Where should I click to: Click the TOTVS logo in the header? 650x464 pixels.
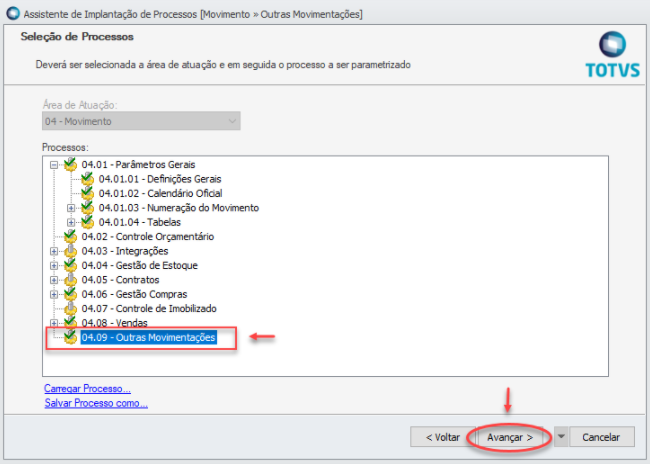coord(612,54)
